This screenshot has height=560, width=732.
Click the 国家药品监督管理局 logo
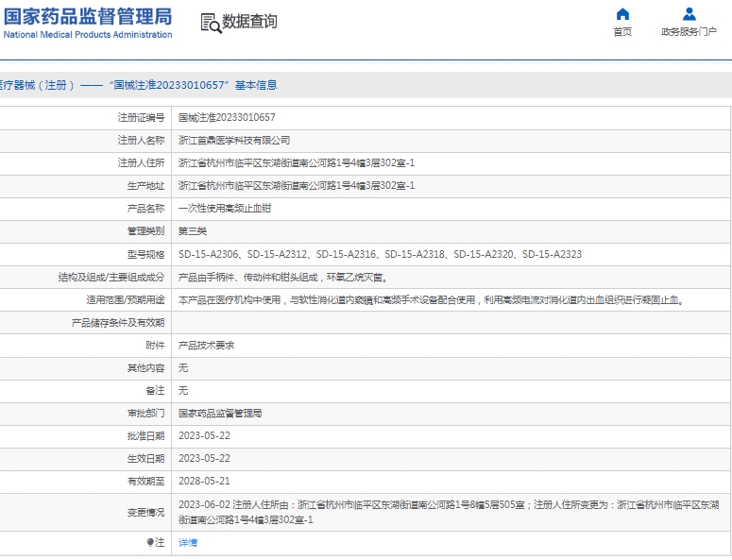click(88, 17)
